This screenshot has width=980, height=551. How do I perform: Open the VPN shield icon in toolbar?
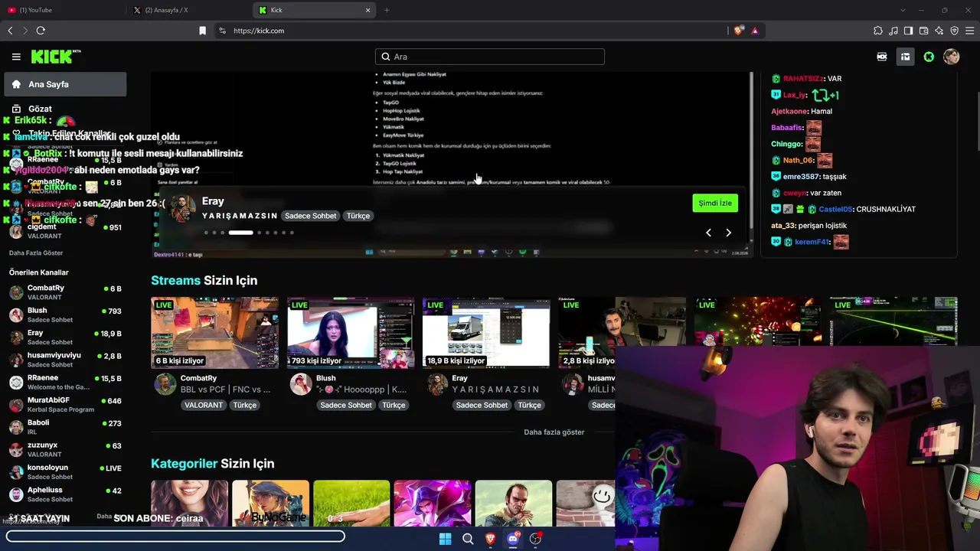(955, 31)
